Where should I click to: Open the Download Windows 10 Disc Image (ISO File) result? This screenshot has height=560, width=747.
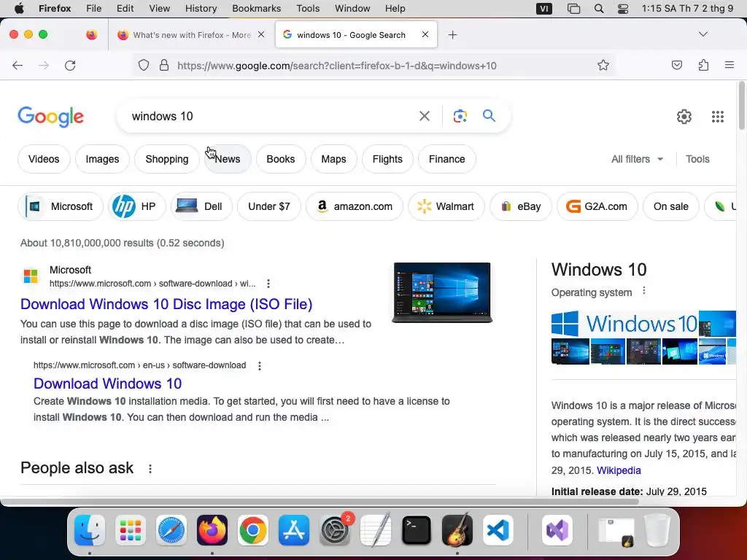(x=166, y=304)
